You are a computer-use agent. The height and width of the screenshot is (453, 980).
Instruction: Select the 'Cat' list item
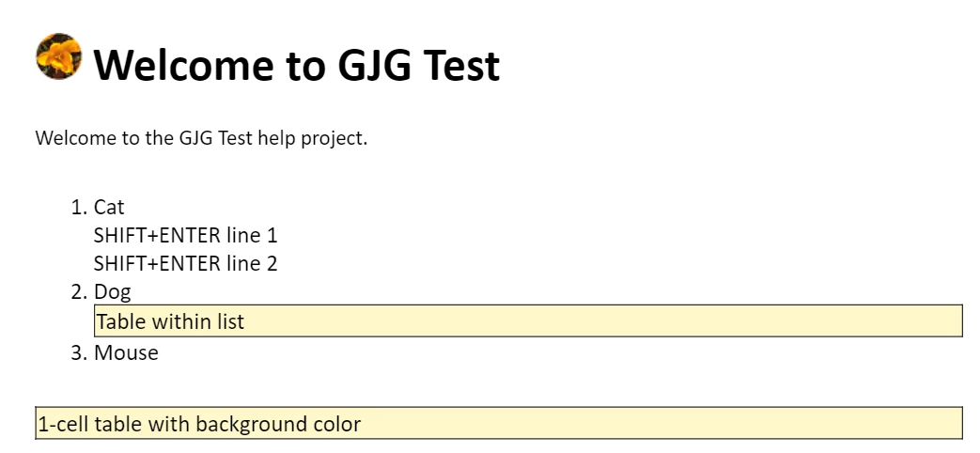(109, 207)
